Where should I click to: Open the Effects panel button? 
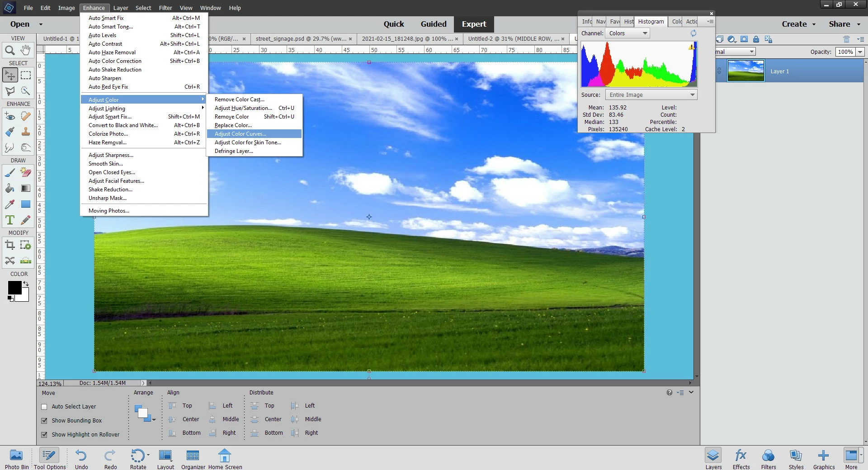pos(741,459)
